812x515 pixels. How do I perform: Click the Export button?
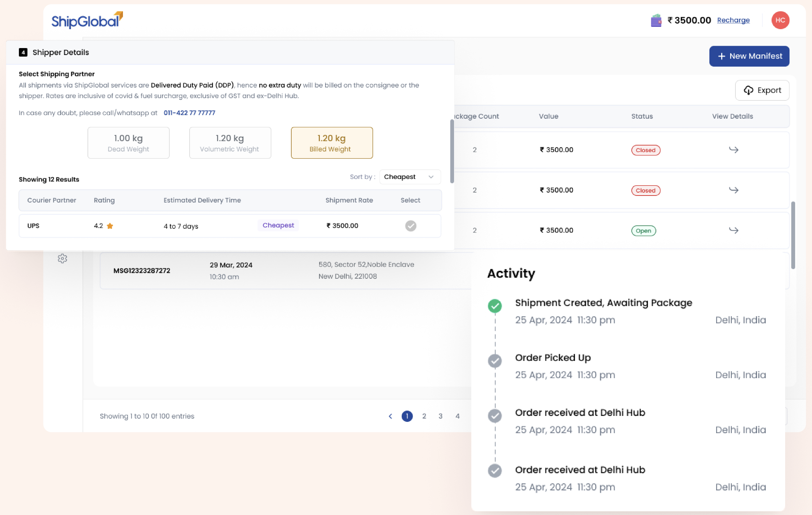pyautogui.click(x=762, y=90)
